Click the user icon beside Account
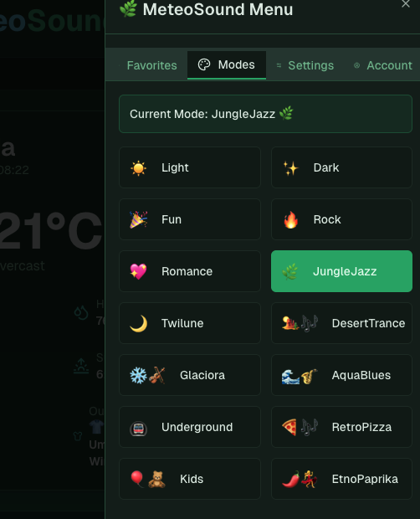Screen dimensions: 420x519 click(357, 65)
